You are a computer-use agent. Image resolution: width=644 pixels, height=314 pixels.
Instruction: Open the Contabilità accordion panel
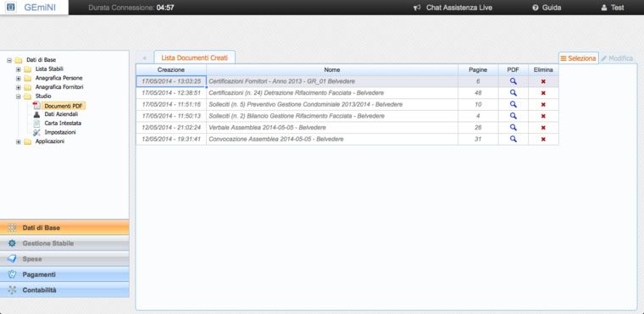pos(64,290)
